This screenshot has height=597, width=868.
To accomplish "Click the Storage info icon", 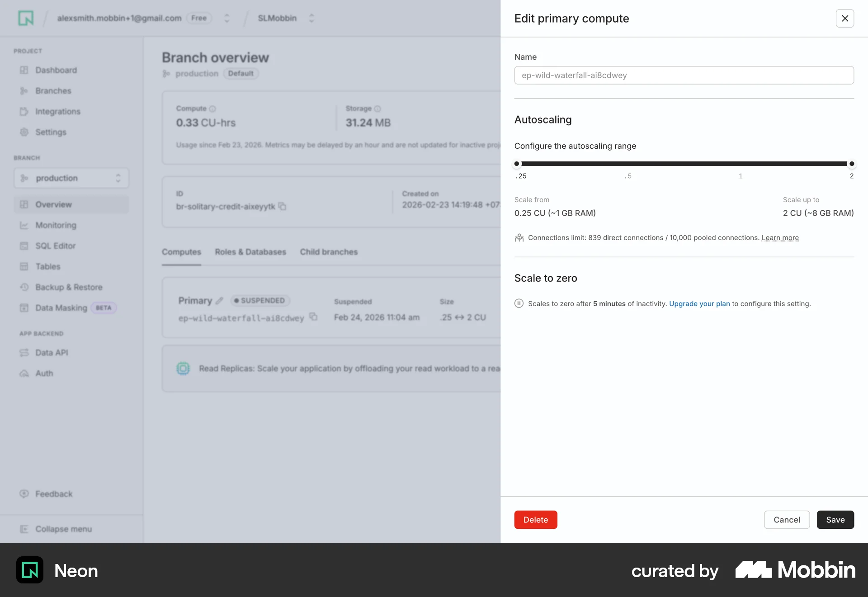I will tap(377, 109).
